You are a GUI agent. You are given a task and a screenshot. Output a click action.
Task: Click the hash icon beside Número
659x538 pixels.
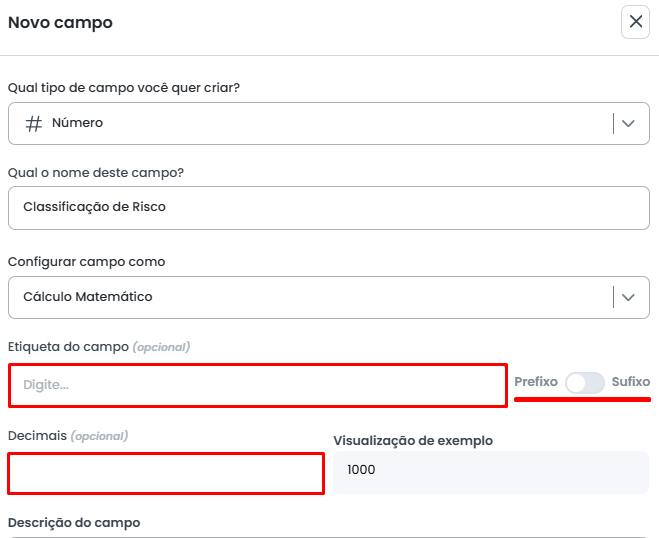34,124
